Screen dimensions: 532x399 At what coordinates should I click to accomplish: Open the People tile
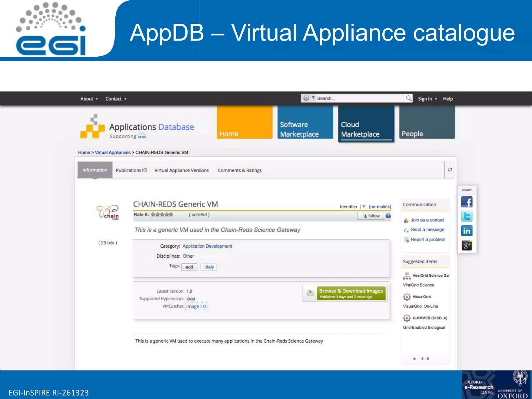point(427,122)
